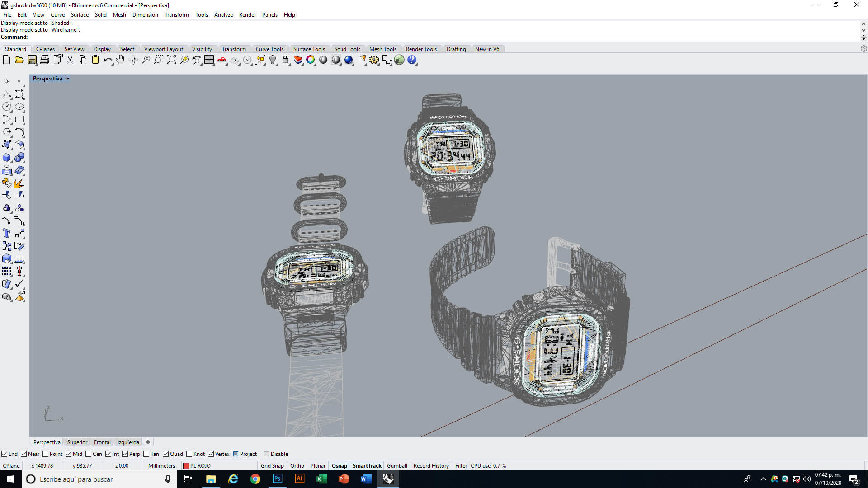Open the Render menu
868x488 pixels.
pos(247,15)
